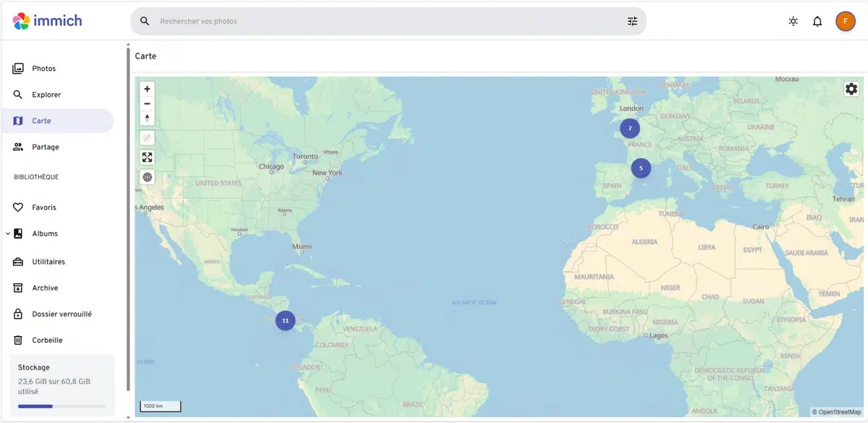Image resolution: width=868 pixels, height=423 pixels.
Task: Open cluster of 11 photos in Central America
Action: 286,320
